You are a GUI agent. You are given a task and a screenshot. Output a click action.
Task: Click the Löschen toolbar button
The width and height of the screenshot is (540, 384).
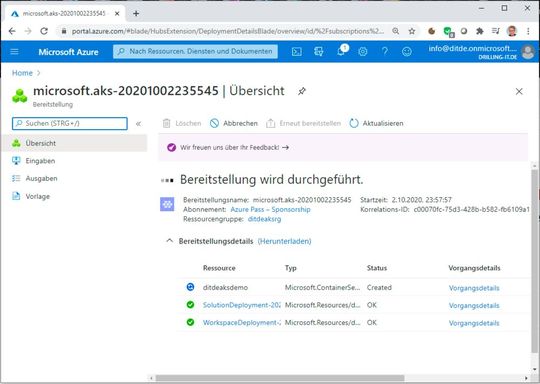pos(182,123)
